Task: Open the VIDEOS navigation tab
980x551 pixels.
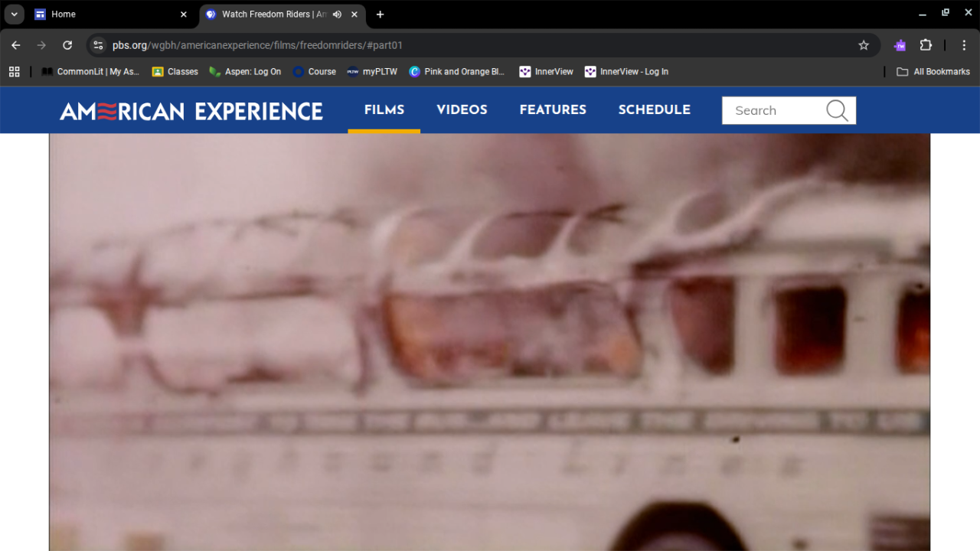Action: point(462,110)
